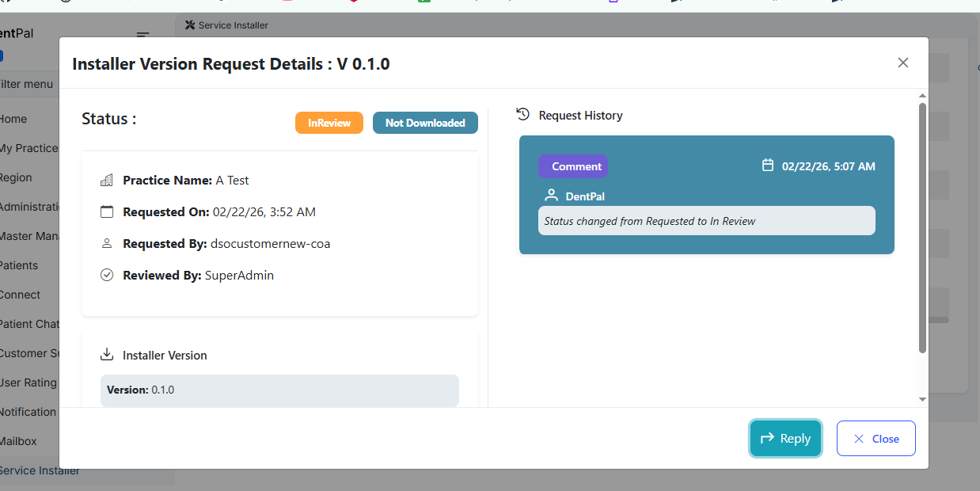
Task: Click the Version 0.1.0 field
Action: 279,390
